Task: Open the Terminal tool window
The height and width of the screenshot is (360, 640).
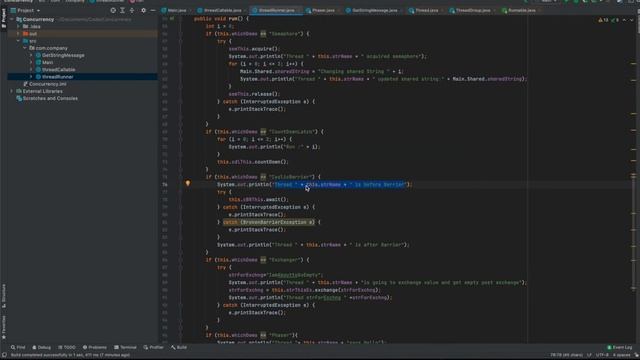Action: point(125,347)
